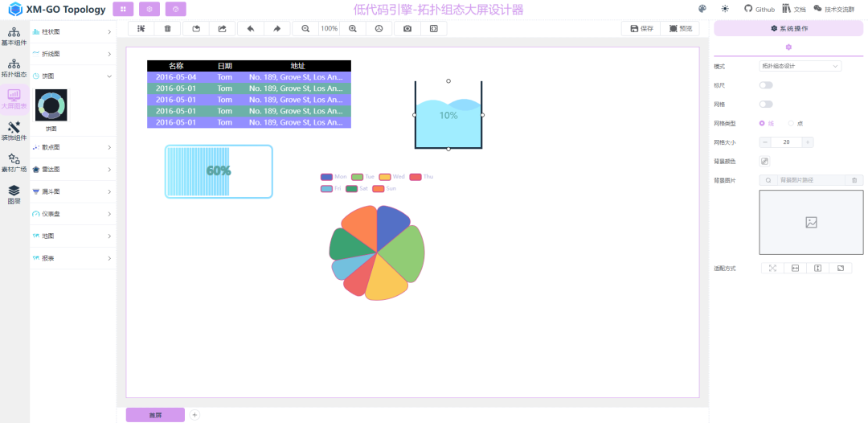The width and height of the screenshot is (868, 423).
Task: Click the 保存 save button
Action: pyautogui.click(x=641, y=29)
